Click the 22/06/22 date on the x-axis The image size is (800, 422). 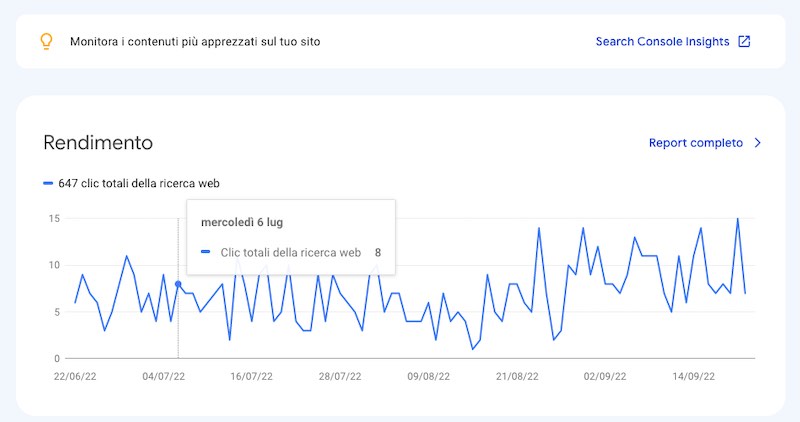[75, 377]
